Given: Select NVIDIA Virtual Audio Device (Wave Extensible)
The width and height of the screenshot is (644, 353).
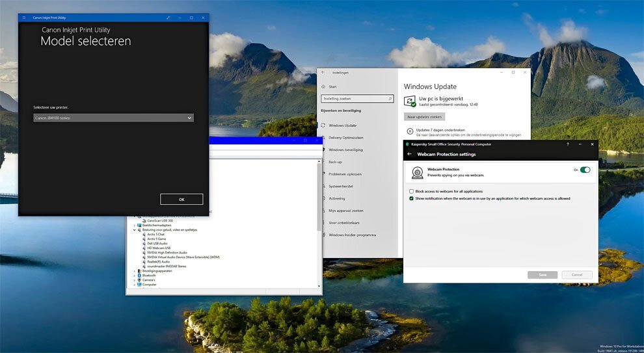Looking at the screenshot, I should (x=183, y=257).
